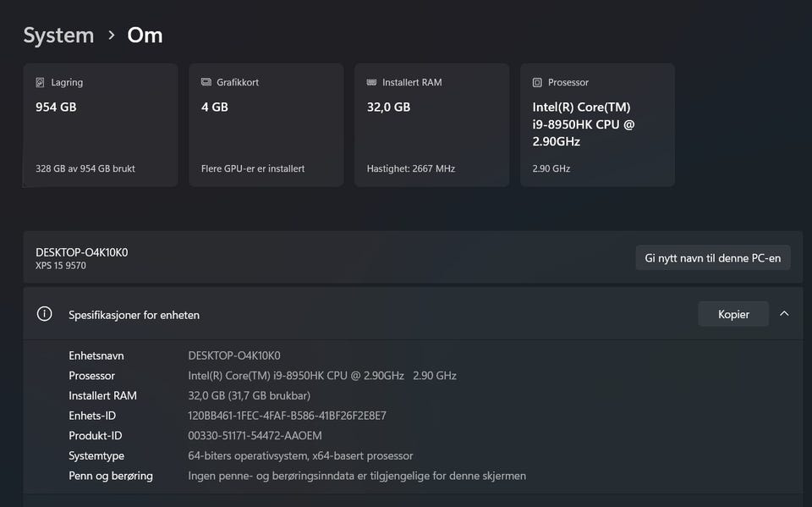Click the graphics card (Grafikkort) icon
The width and height of the screenshot is (812, 507).
206,83
